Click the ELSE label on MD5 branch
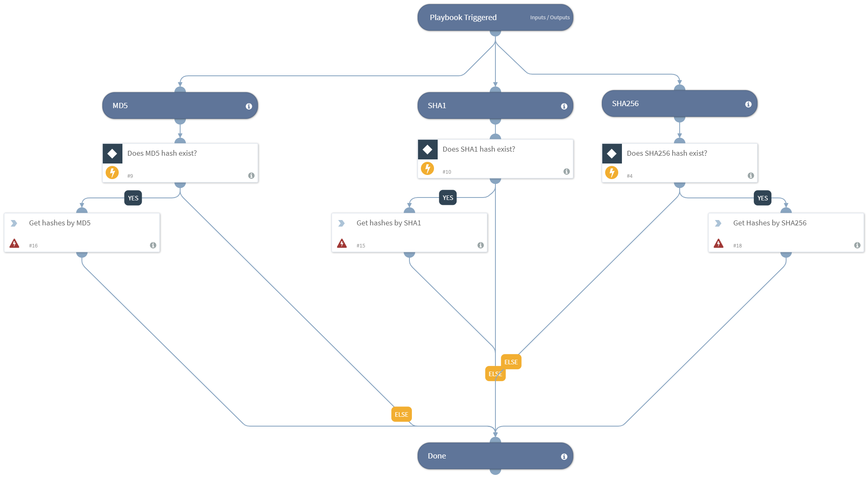868x479 pixels. (401, 414)
